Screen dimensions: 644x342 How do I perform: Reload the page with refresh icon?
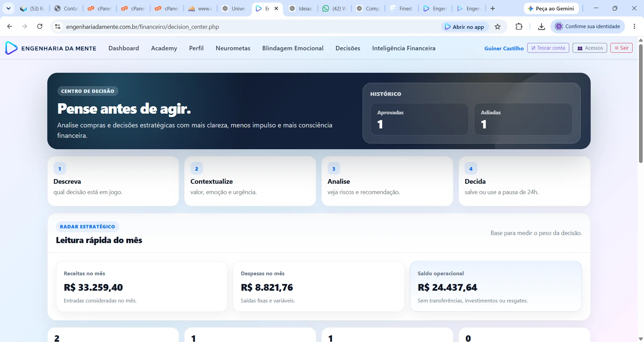point(40,26)
